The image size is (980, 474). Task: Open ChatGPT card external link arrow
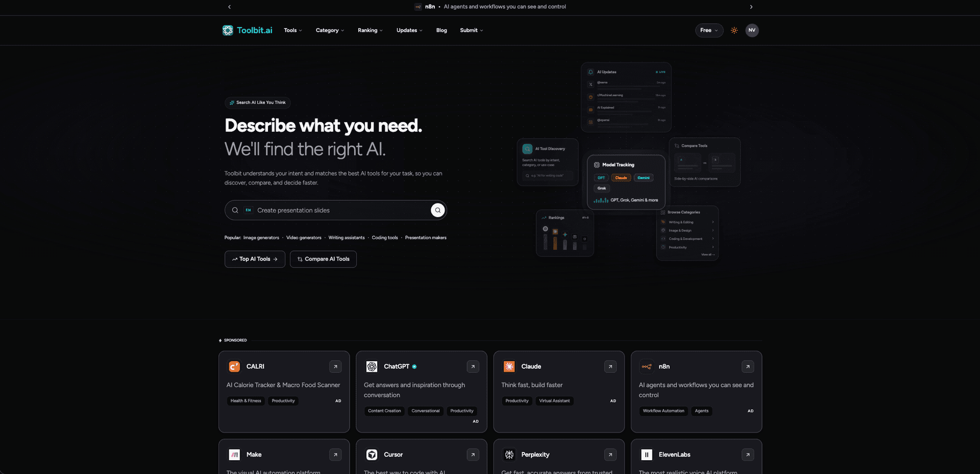[x=473, y=366]
